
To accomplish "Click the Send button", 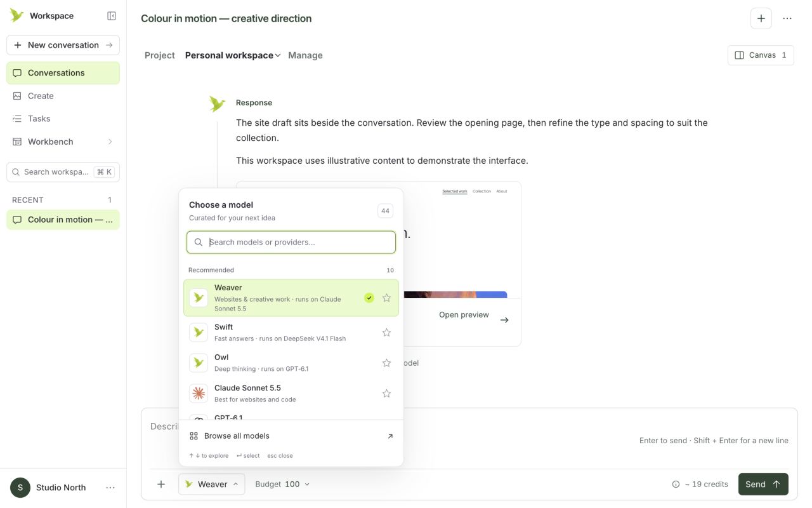I will click(763, 484).
